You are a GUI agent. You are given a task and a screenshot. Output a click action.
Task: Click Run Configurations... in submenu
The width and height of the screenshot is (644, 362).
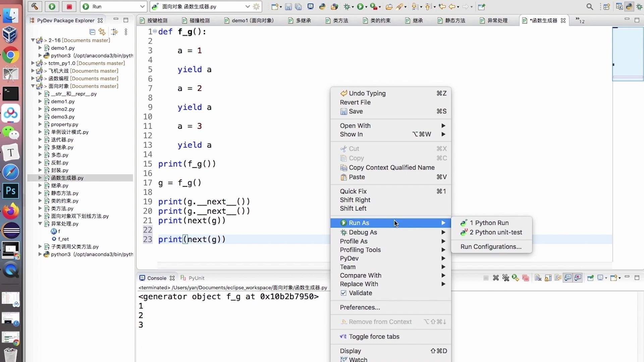pos(491,247)
